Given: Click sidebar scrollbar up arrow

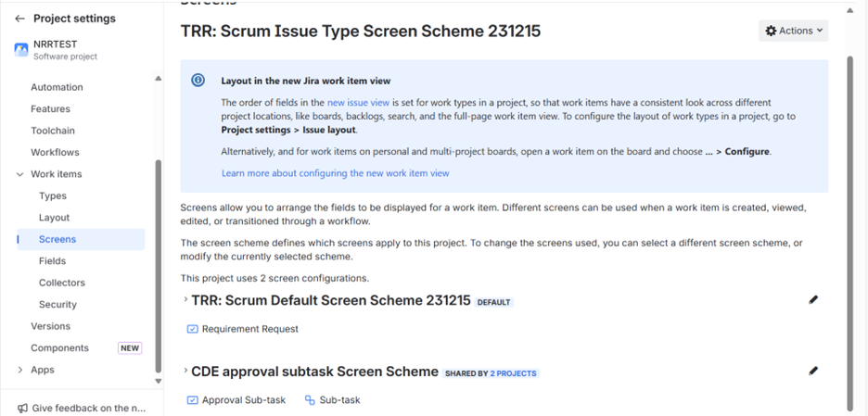Looking at the screenshot, I should coord(159,78).
